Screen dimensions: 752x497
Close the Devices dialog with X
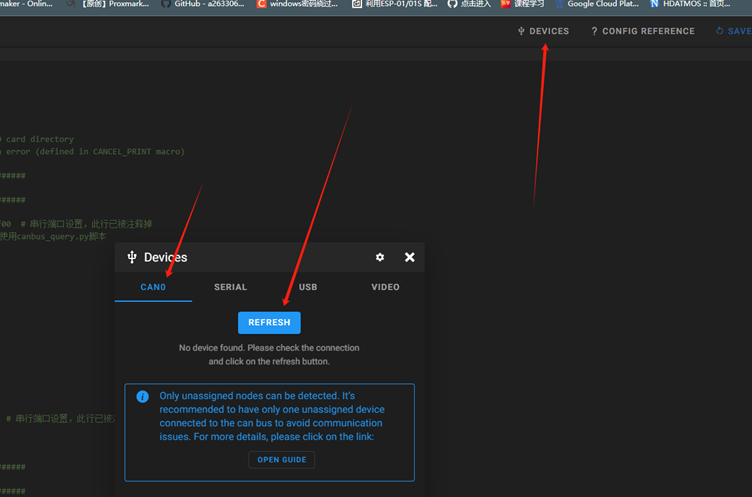410,257
